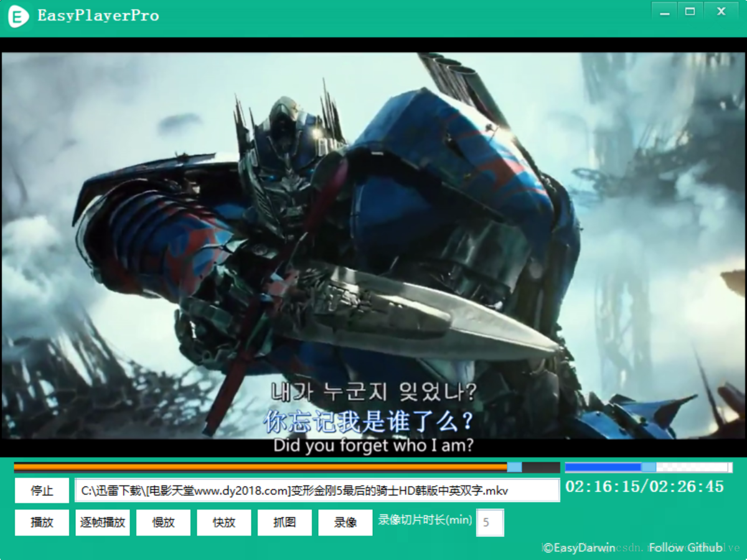Maximize the EasyPlayerPro window
This screenshot has height=560, width=747.
tap(690, 11)
